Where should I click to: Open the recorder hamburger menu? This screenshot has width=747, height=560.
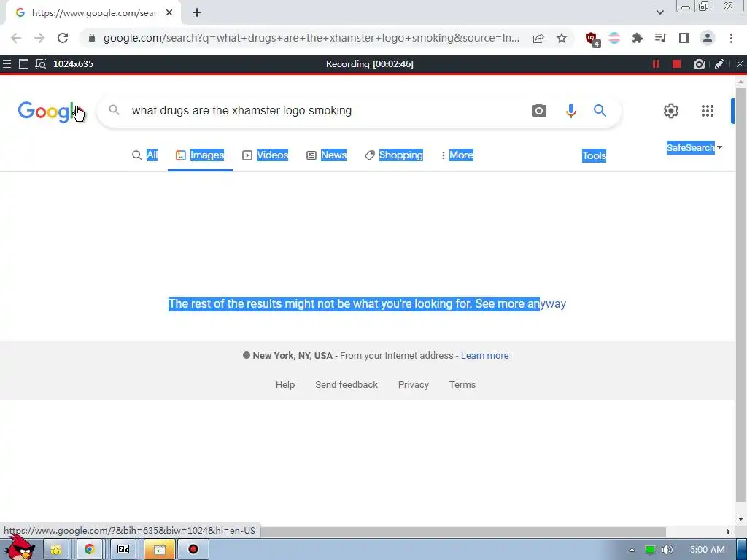[x=7, y=64]
